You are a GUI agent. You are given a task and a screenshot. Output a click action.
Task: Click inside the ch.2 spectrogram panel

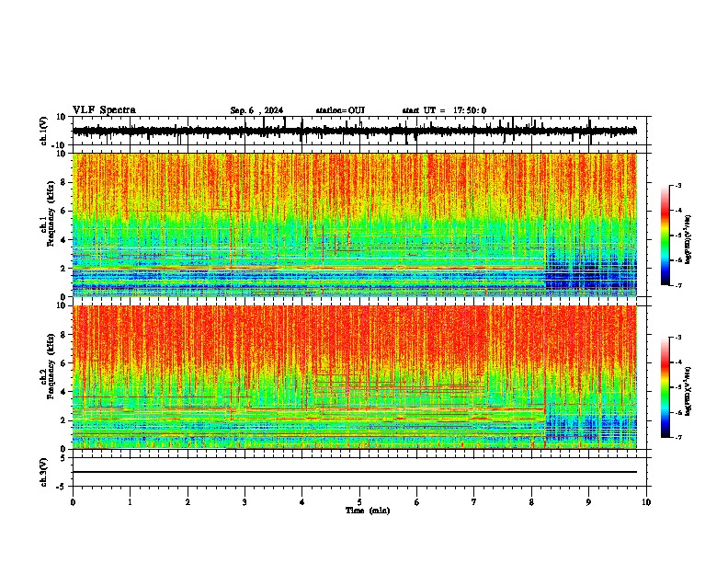coord(355,377)
